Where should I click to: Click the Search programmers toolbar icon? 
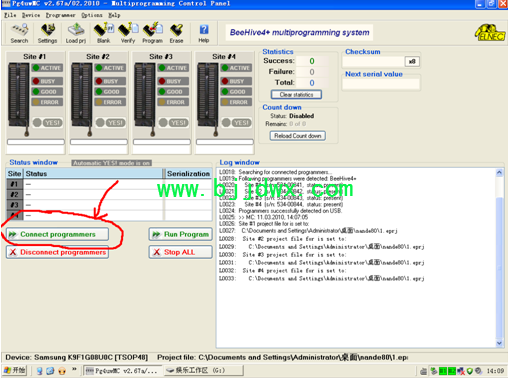coord(19,33)
